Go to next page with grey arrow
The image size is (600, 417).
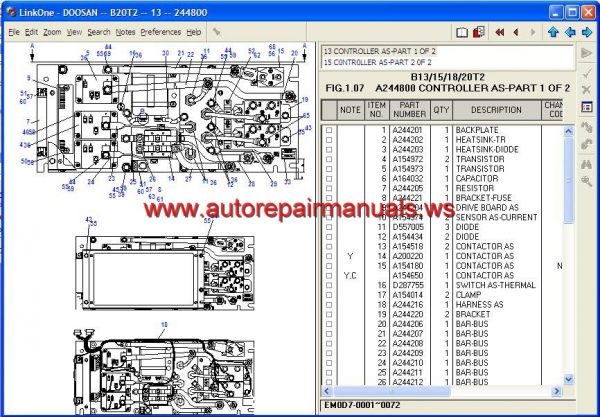tap(533, 33)
